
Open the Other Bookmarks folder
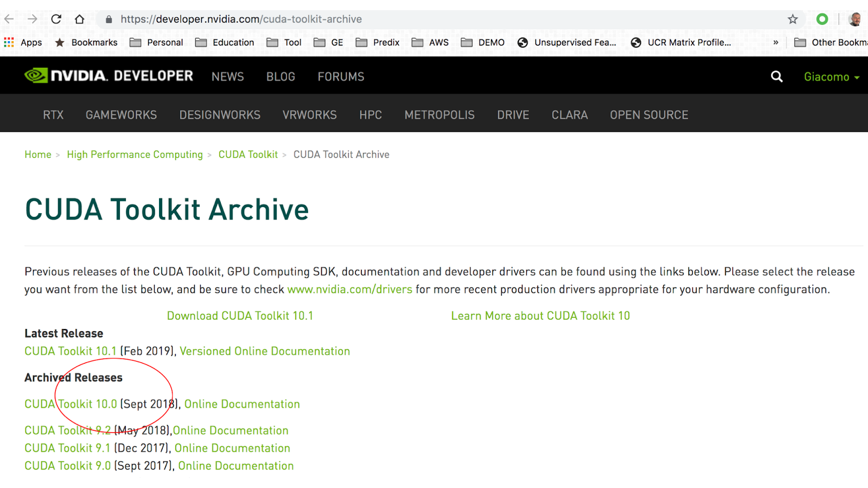pyautogui.click(x=831, y=42)
